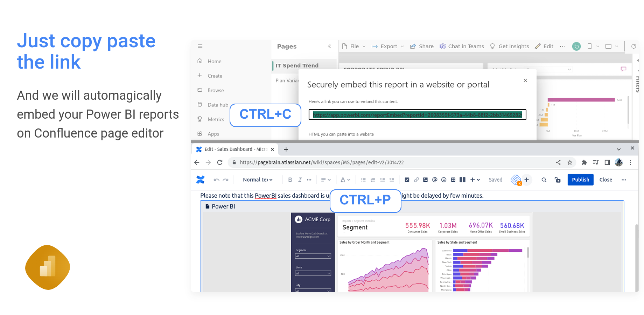Open Metrics in Power BI sidebar
644x315 pixels.
pos(211,119)
